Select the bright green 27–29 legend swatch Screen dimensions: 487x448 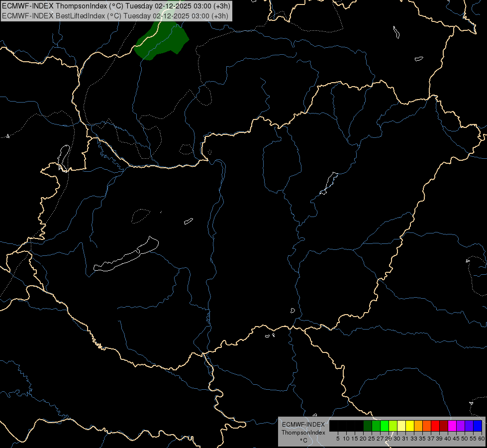(x=385, y=426)
